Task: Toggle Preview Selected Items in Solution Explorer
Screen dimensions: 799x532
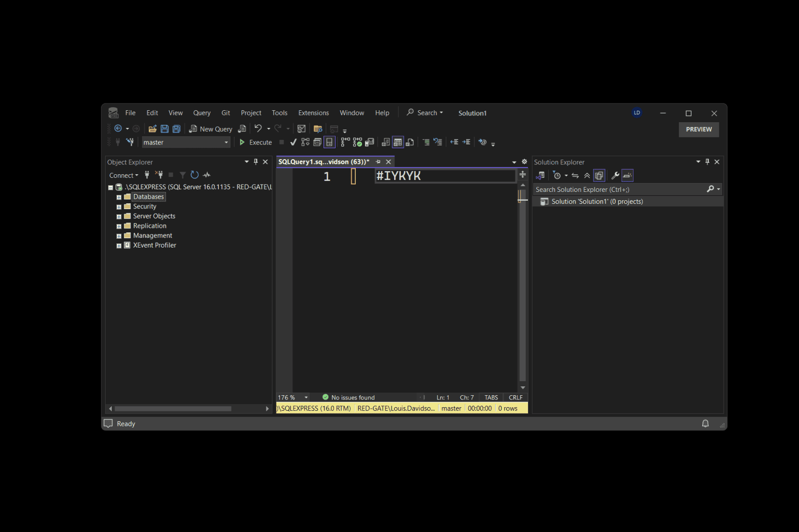Action: tap(627, 175)
